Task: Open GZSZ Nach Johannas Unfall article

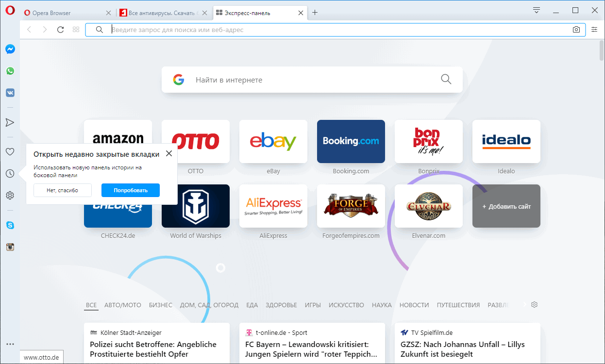Action: (x=467, y=344)
